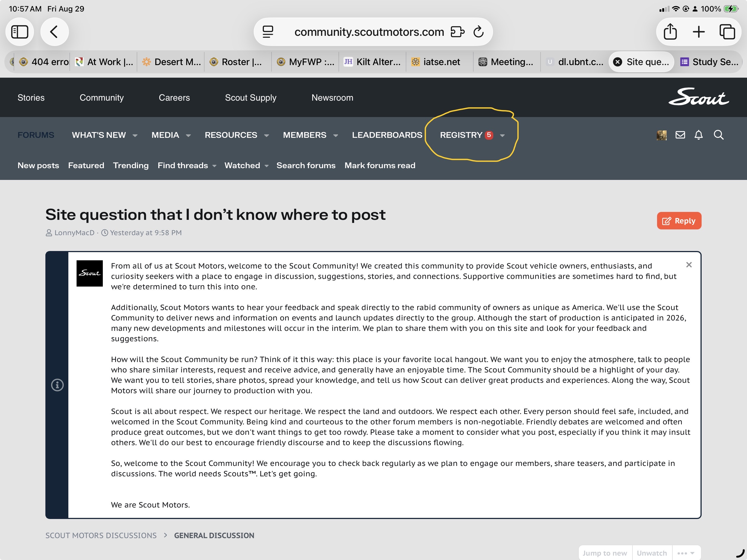Click New posts link
This screenshot has width=747, height=560.
tap(38, 165)
